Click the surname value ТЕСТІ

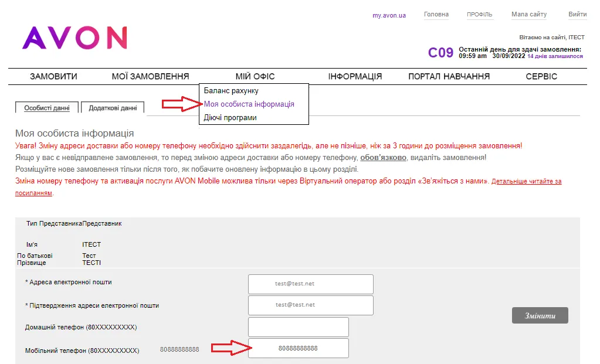tap(91, 263)
